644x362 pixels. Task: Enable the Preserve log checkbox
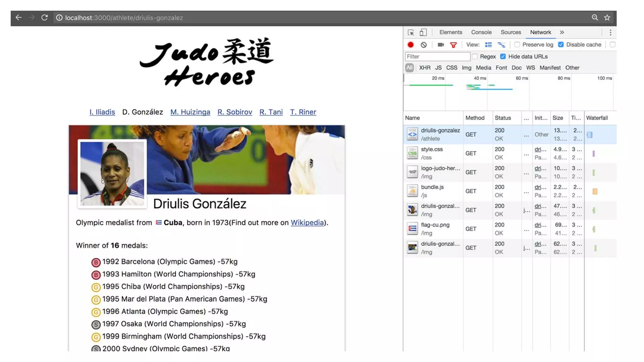[517, 45]
